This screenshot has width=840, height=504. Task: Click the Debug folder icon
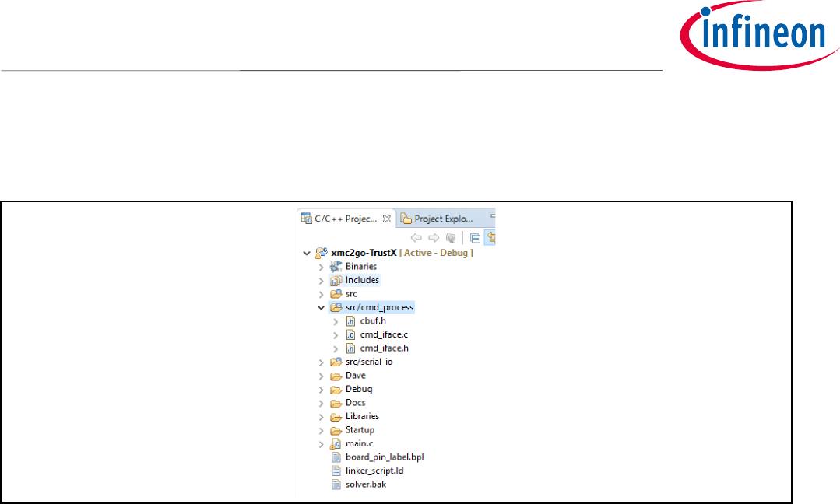point(336,390)
